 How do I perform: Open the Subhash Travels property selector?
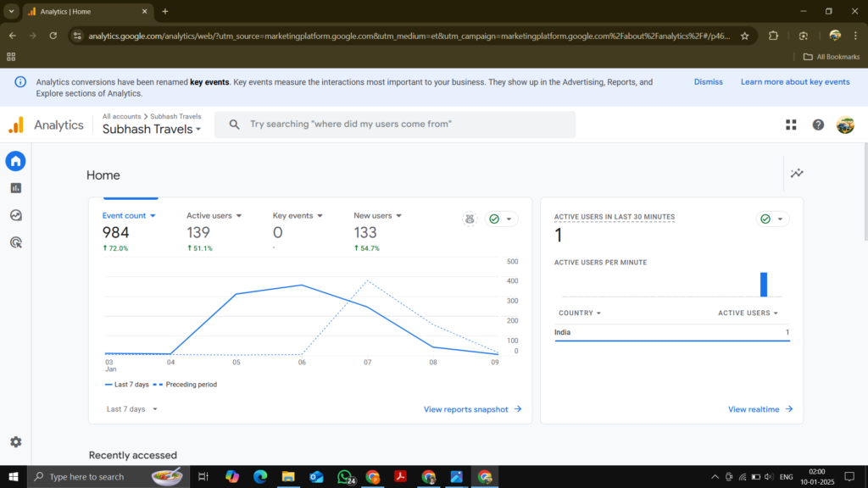click(x=152, y=130)
